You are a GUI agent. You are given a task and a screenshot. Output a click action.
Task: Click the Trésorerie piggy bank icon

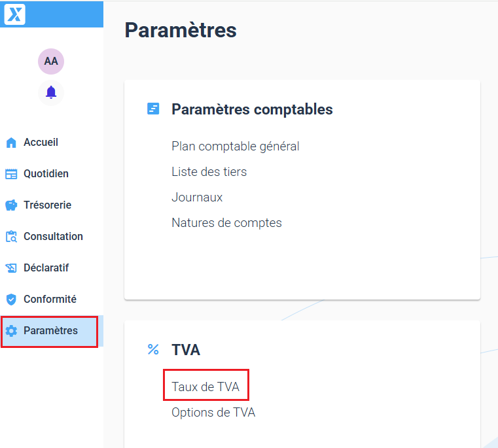pos(11,205)
